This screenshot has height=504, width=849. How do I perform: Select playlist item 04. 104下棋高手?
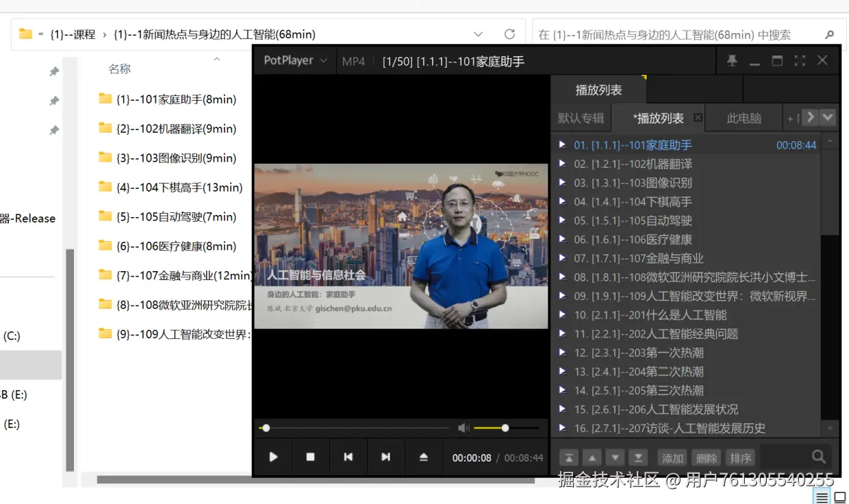[x=687, y=201]
